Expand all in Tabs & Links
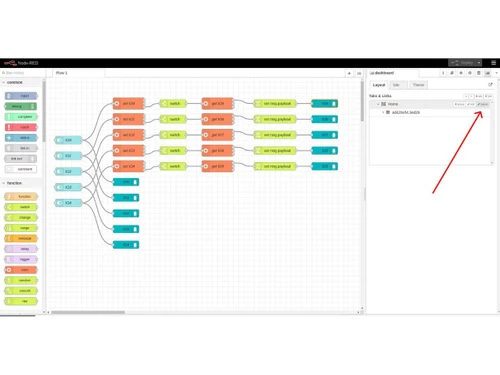The image size is (500, 375). (471, 96)
